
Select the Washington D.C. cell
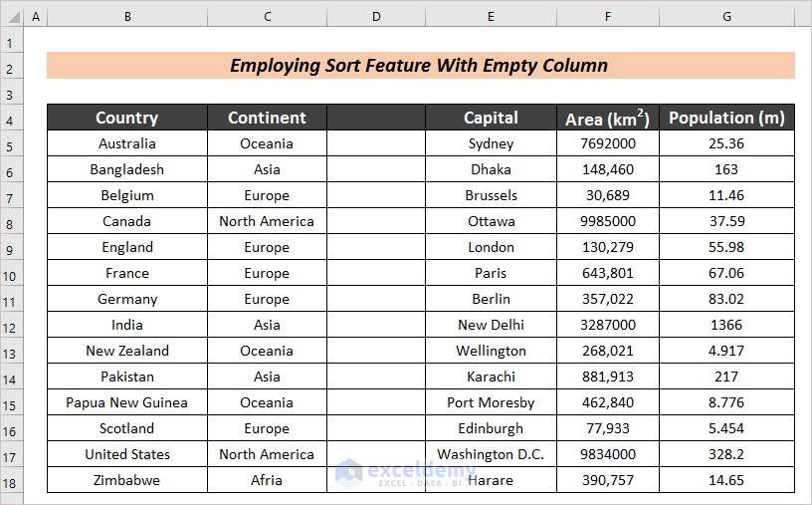tap(492, 454)
